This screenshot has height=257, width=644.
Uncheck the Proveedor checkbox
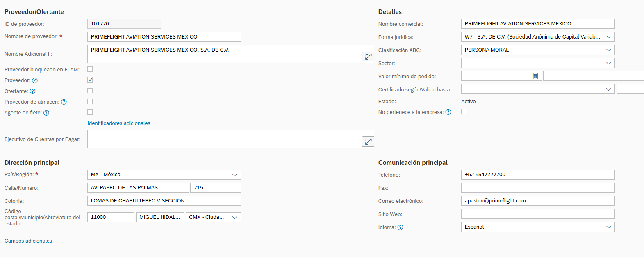pos(90,80)
